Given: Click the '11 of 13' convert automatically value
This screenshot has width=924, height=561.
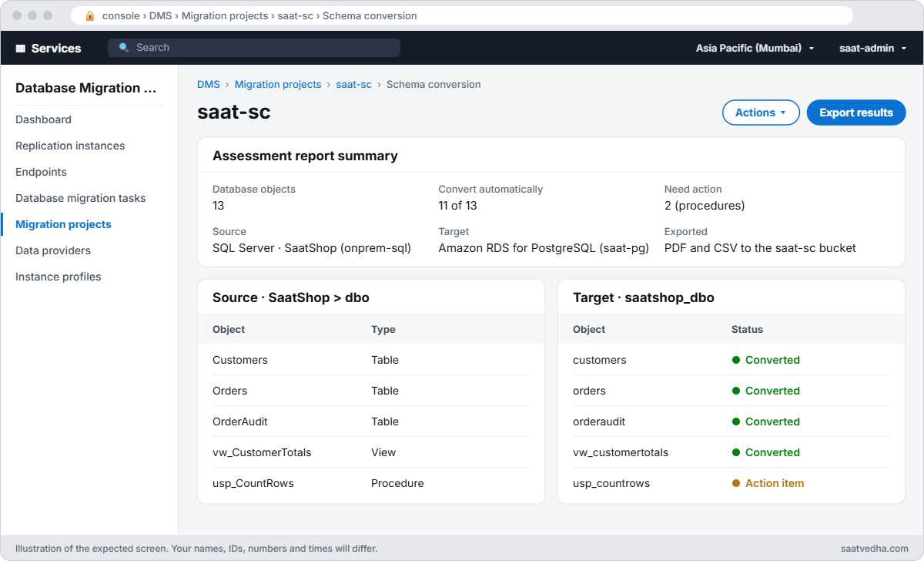Looking at the screenshot, I should 457,206.
